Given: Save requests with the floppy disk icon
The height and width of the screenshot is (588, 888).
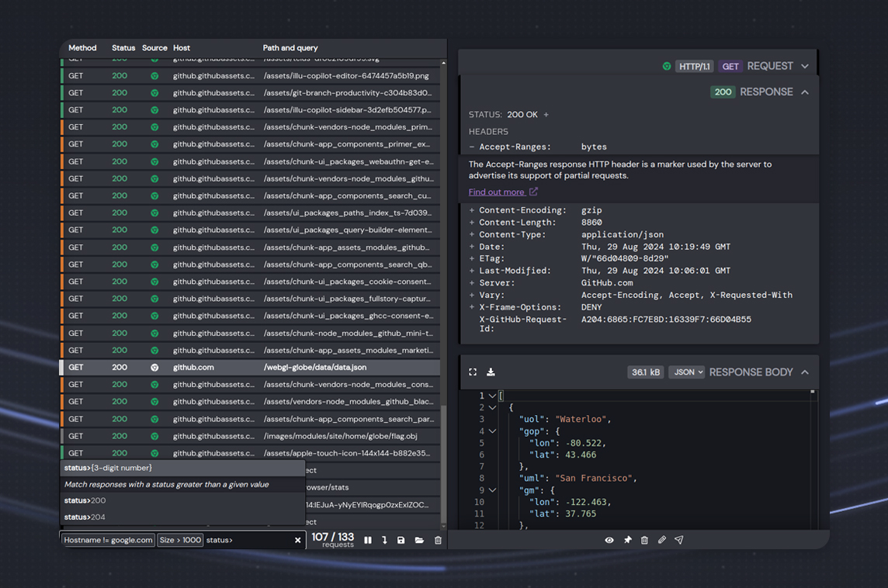Looking at the screenshot, I should (x=401, y=540).
